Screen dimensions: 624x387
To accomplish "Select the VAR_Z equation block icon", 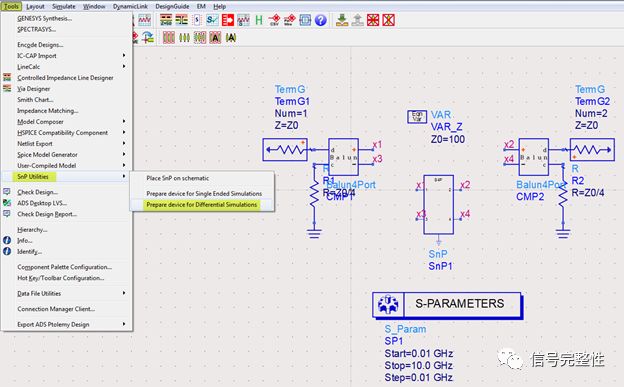I will pos(417,117).
